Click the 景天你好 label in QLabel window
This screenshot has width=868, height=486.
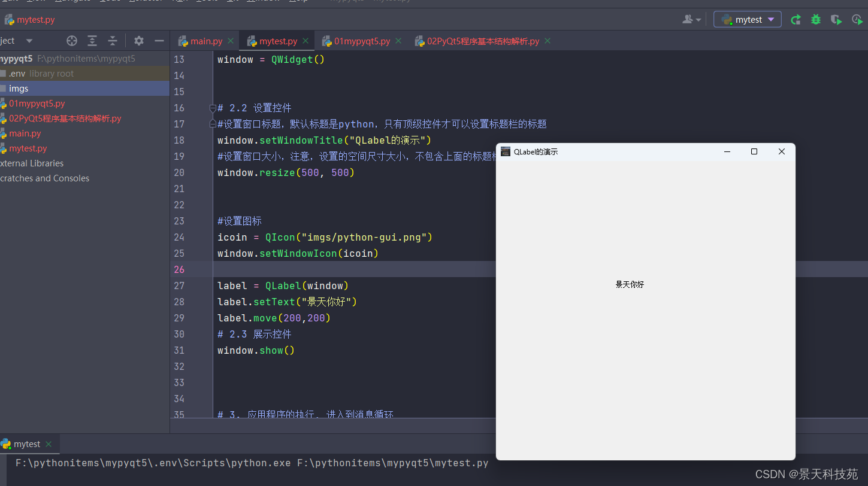point(630,285)
